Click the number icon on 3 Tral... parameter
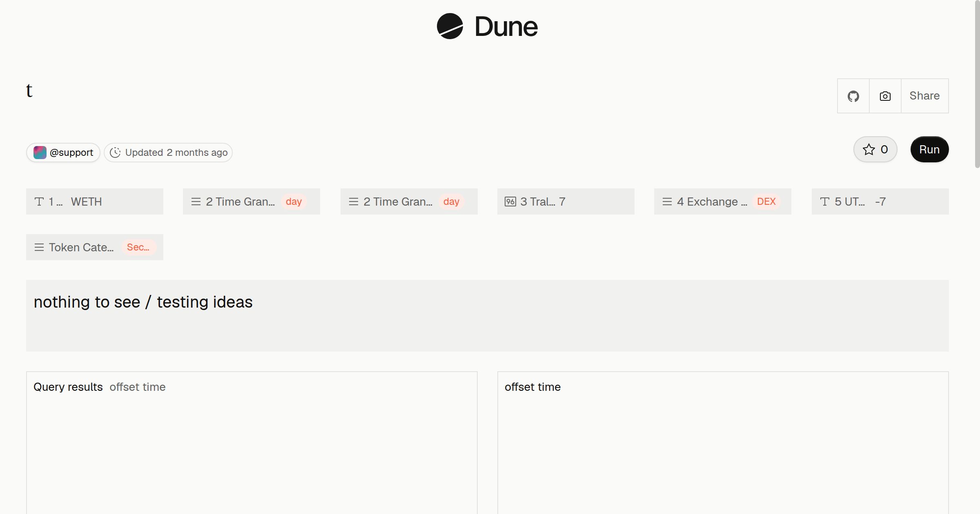This screenshot has width=980, height=514. click(510, 202)
